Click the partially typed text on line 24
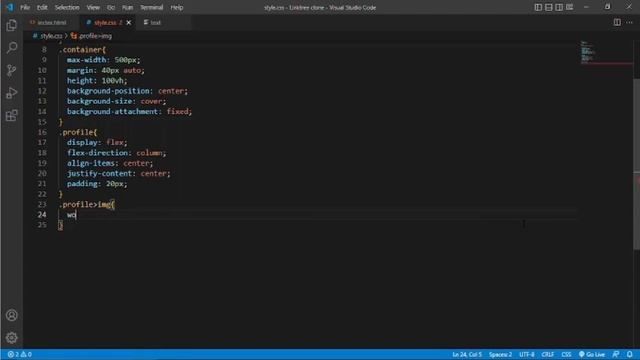The height and width of the screenshot is (360, 640). [x=71, y=215]
